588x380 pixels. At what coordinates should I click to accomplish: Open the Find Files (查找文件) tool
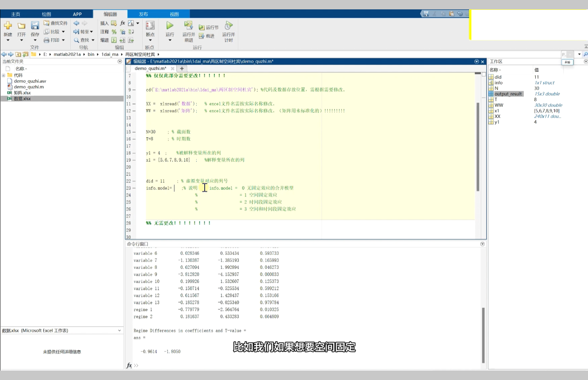(x=56, y=23)
